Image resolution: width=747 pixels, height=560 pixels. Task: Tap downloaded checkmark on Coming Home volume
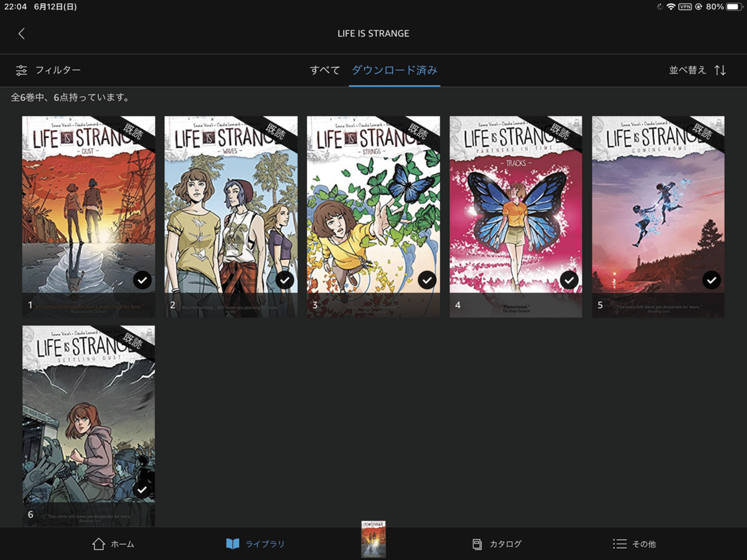tap(712, 280)
